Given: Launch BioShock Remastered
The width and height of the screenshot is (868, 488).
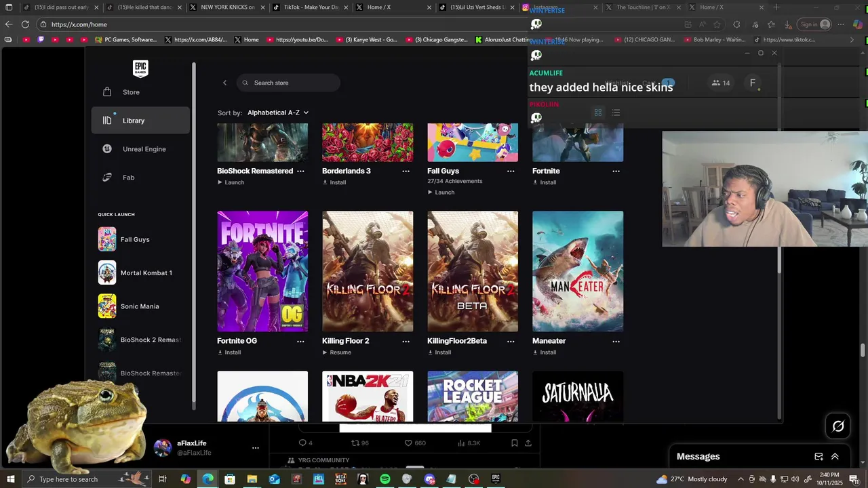Looking at the screenshot, I should 231,182.
